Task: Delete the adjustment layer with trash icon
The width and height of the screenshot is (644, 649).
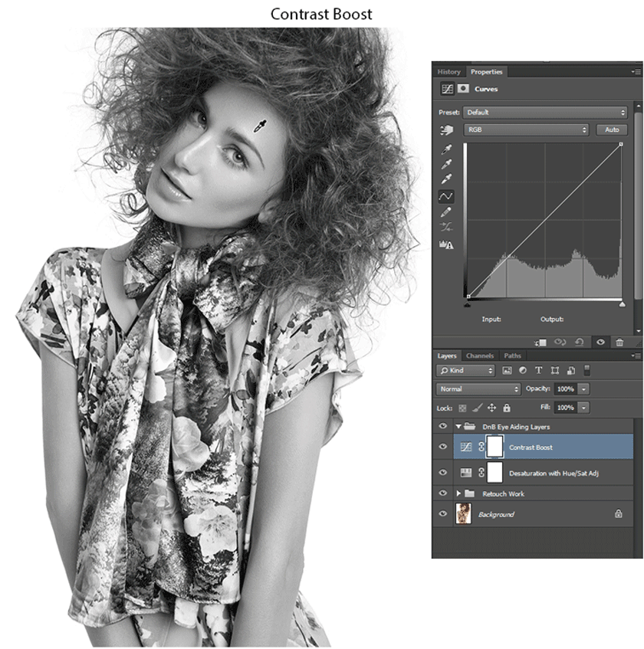Action: [619, 343]
